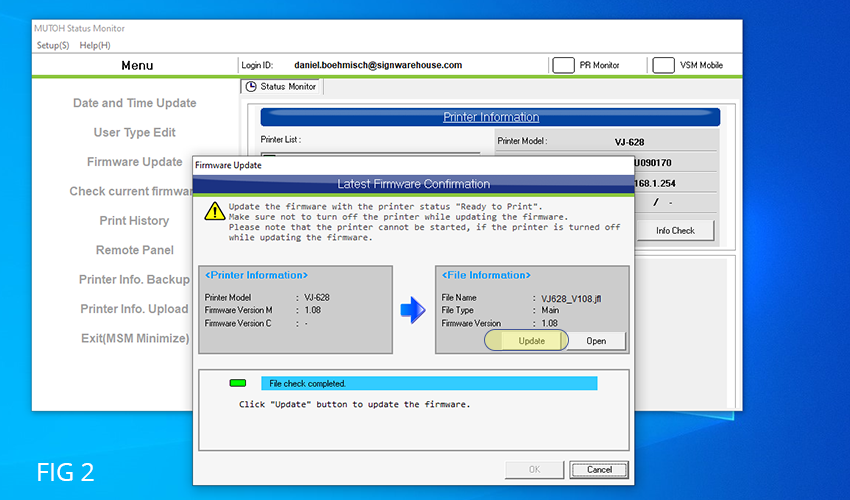
Task: Click Firmware Version M value 1.08
Action: pyautogui.click(x=312, y=310)
